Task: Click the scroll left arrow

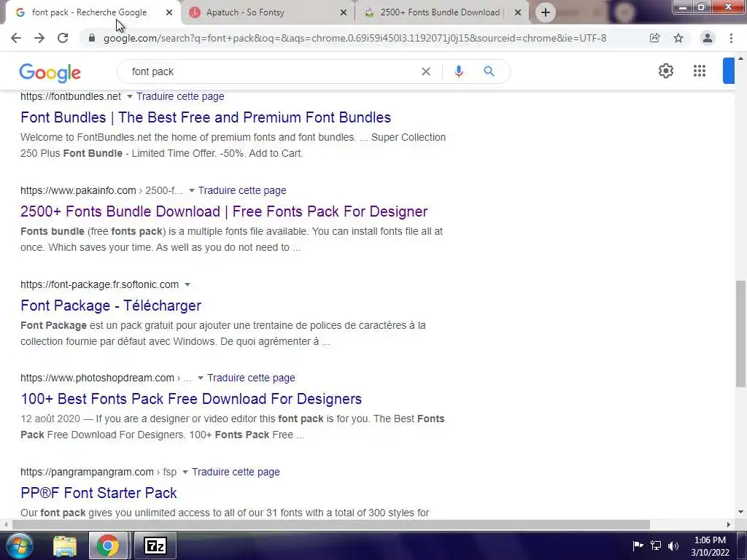Action: pyautogui.click(x=5, y=524)
